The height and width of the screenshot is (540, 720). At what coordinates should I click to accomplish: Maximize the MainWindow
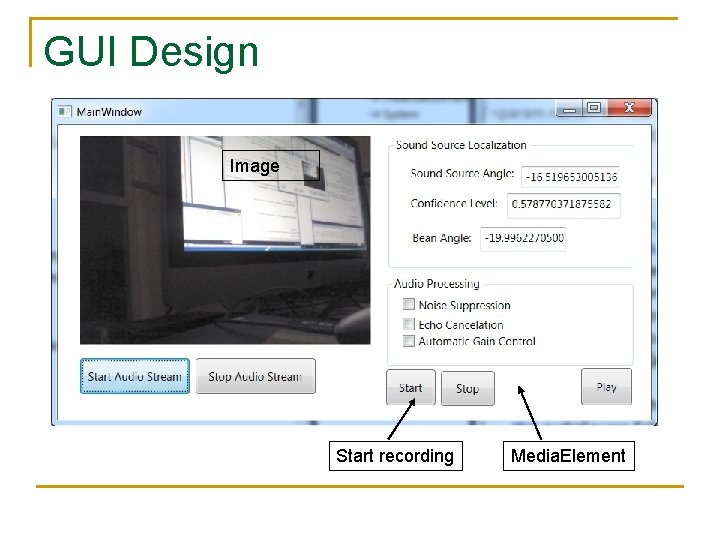[594, 108]
